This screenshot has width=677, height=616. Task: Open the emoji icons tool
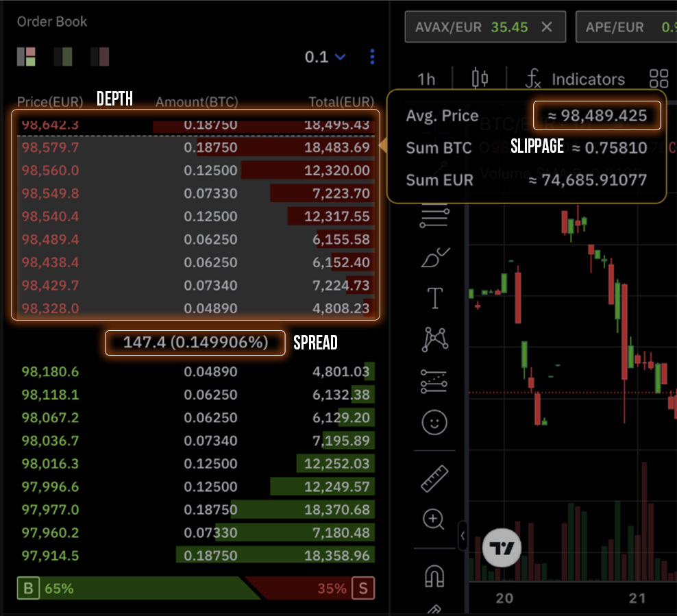pos(434,422)
